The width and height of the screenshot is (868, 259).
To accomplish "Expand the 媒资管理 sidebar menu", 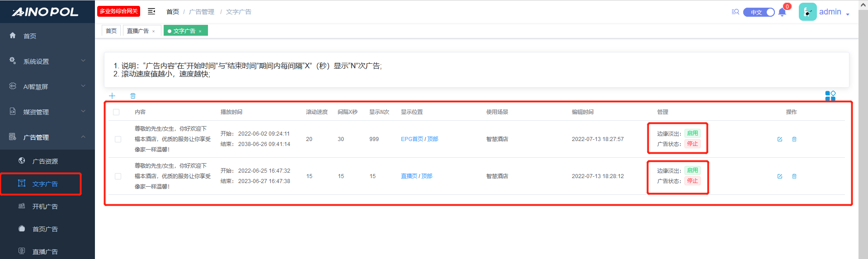I will point(47,112).
